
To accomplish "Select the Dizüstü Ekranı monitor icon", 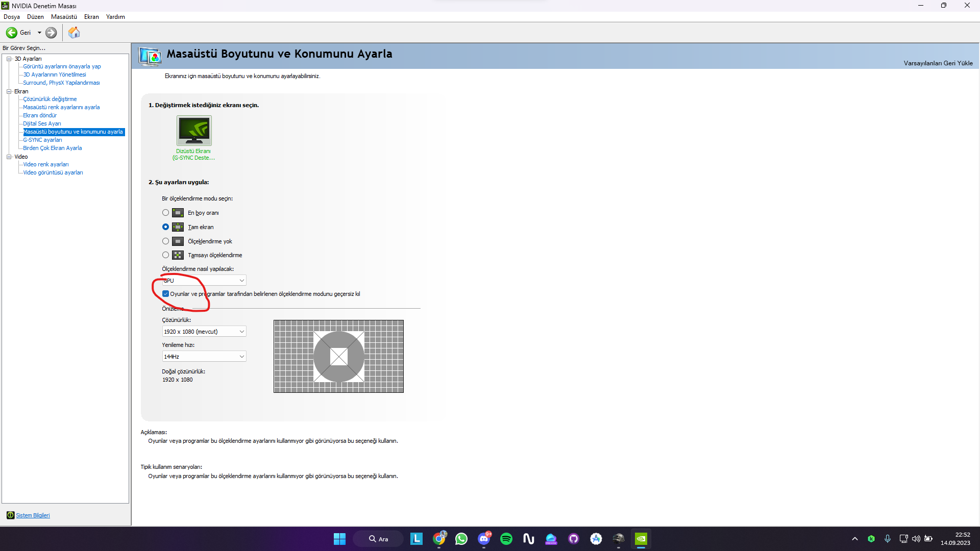I will pos(194,131).
